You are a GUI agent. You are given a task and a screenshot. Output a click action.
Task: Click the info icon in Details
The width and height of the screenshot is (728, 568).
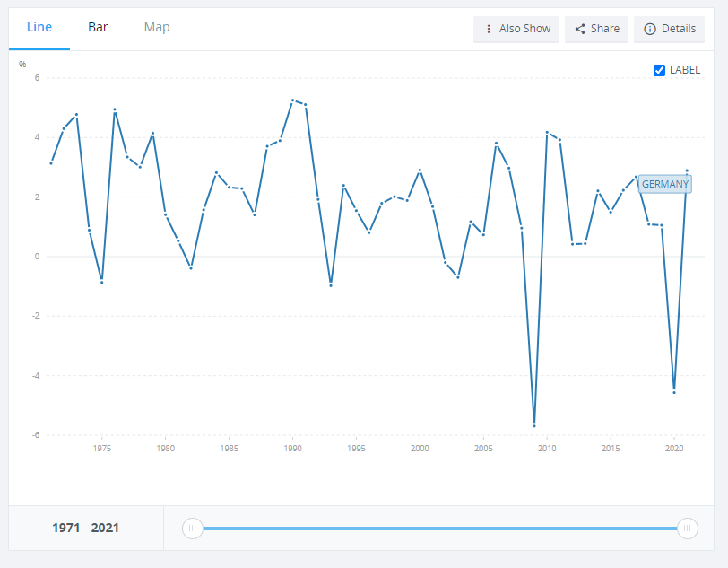650,29
